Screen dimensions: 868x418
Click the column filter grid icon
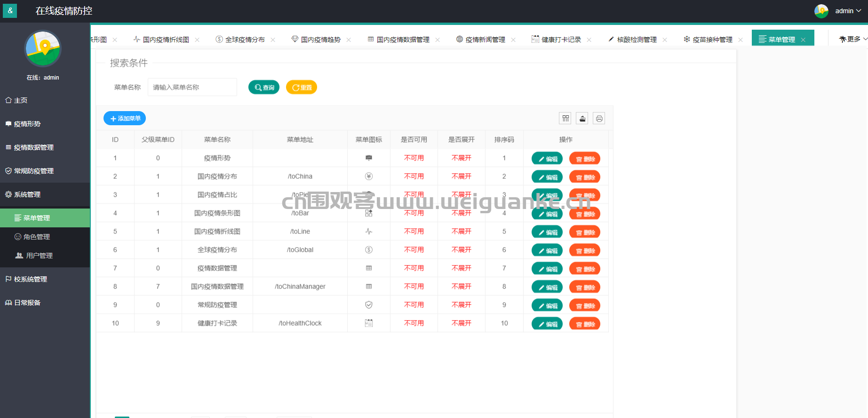[x=565, y=119]
